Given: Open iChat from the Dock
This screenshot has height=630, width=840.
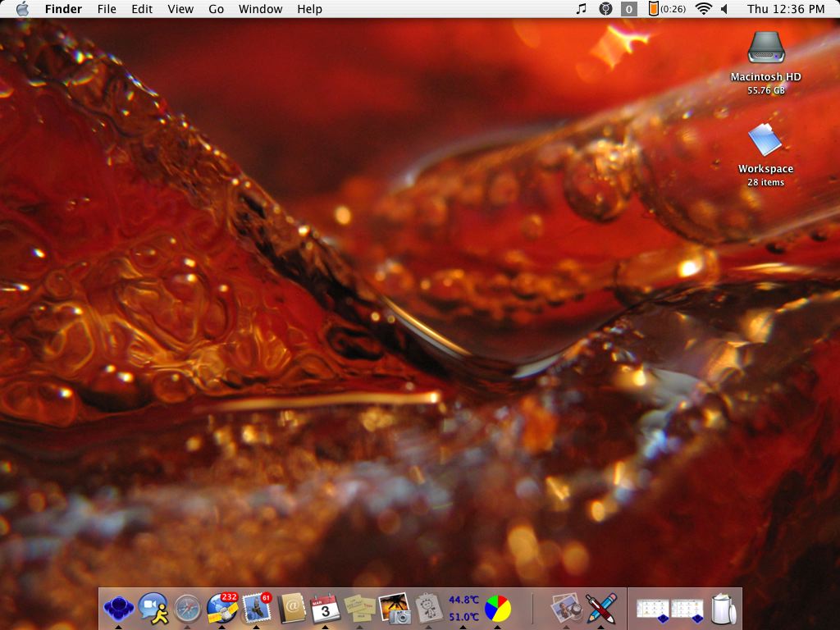Looking at the screenshot, I should (x=153, y=608).
